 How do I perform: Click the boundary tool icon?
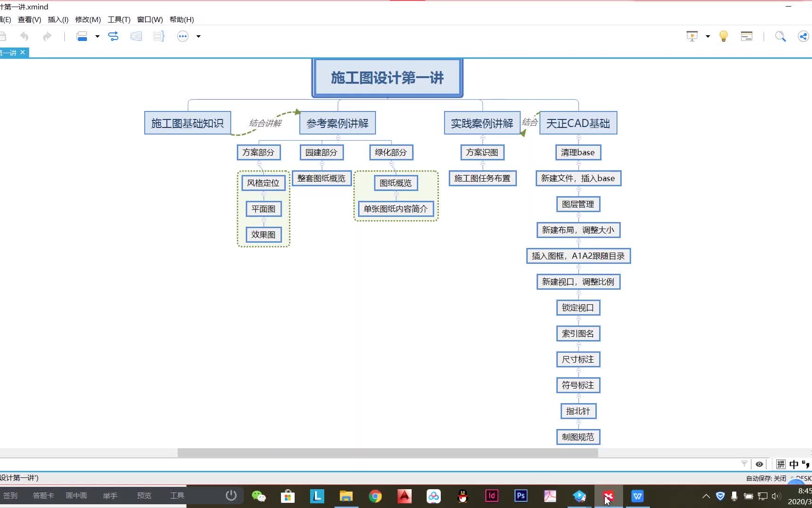click(136, 36)
